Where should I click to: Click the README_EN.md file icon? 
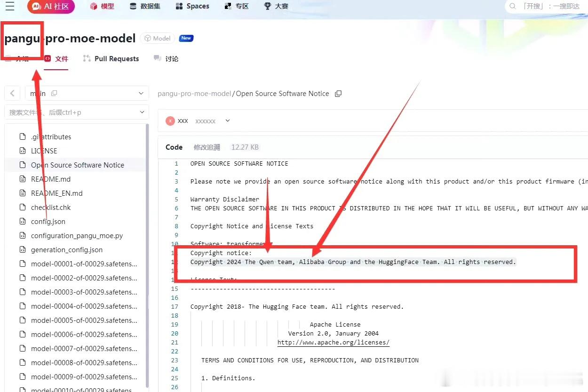(22, 193)
